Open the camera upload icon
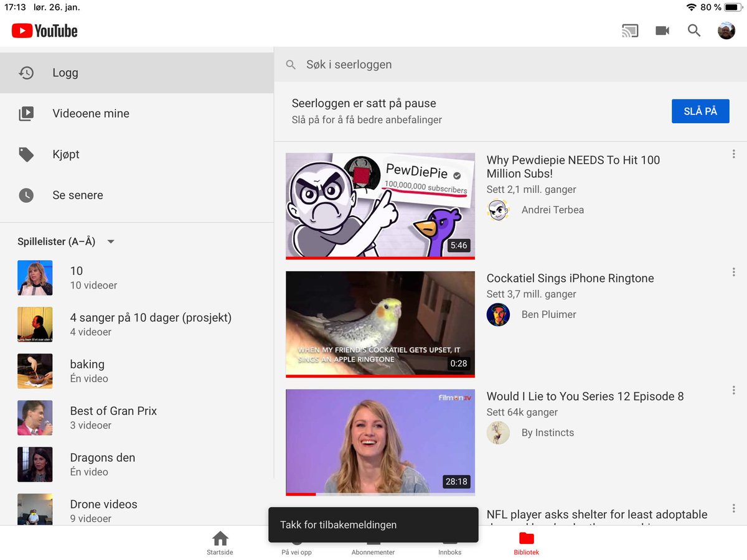747x560 pixels. pyautogui.click(x=662, y=30)
